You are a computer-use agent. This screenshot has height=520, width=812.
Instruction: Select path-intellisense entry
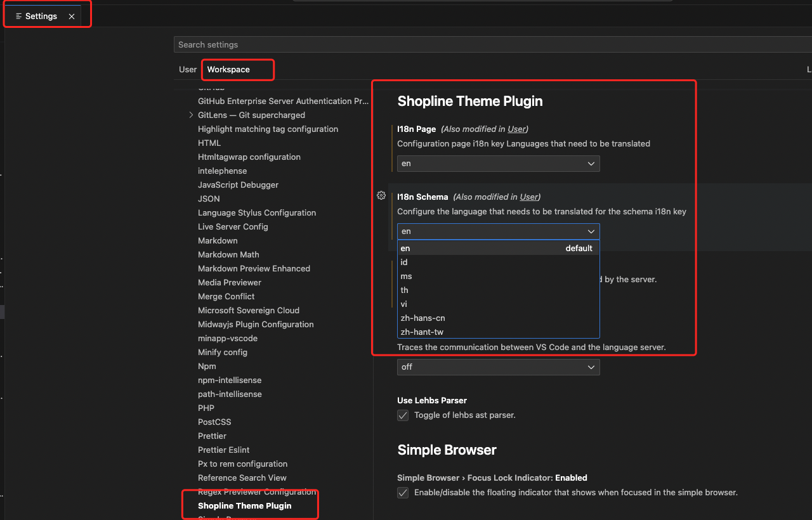pyautogui.click(x=230, y=394)
